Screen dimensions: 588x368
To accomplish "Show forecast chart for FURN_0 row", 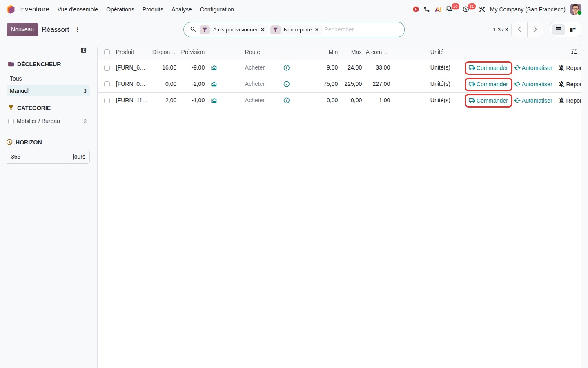I will tap(214, 84).
